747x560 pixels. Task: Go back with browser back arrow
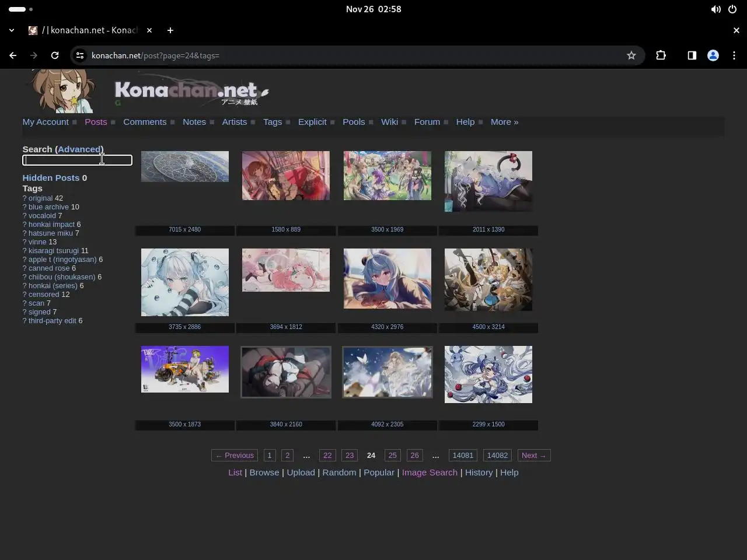pos(13,55)
